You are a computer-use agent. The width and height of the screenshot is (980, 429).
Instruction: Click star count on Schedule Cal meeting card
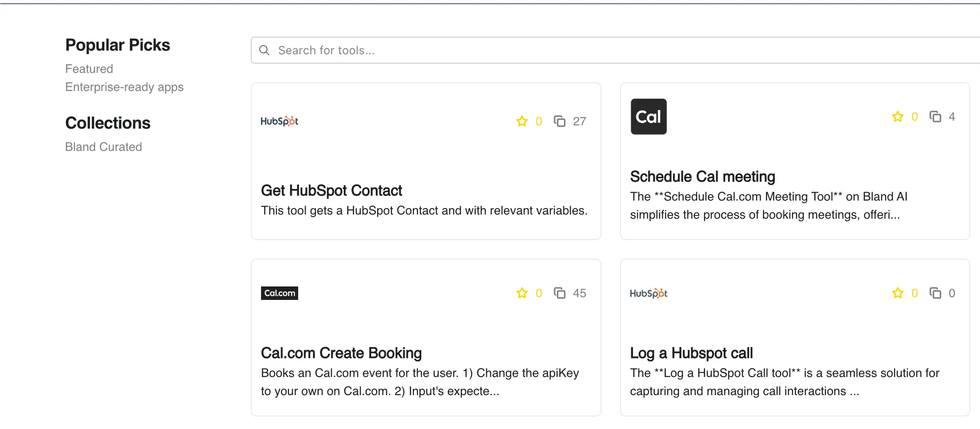[915, 117]
